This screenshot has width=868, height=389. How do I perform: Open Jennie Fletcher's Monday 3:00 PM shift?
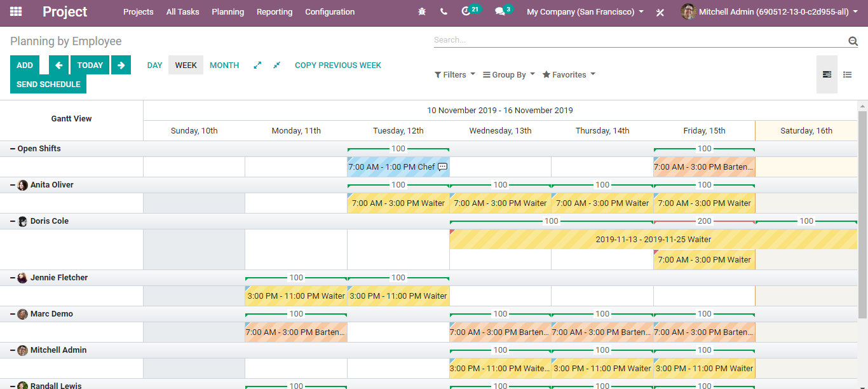coord(296,296)
